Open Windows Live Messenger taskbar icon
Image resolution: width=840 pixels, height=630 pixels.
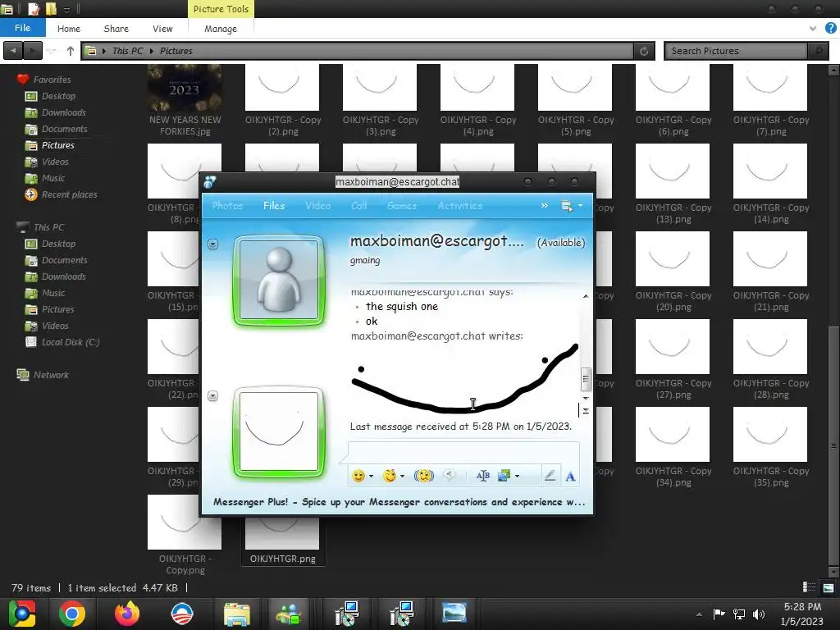point(290,614)
